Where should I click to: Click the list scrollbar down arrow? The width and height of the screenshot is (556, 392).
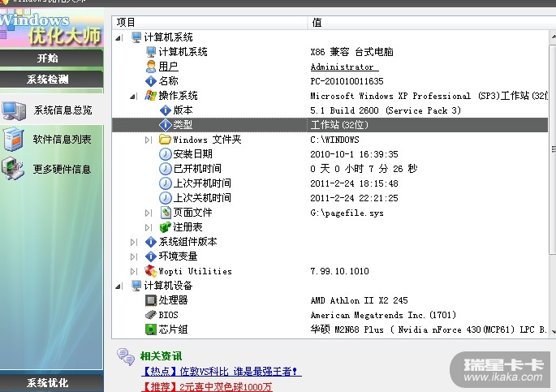[553, 331]
